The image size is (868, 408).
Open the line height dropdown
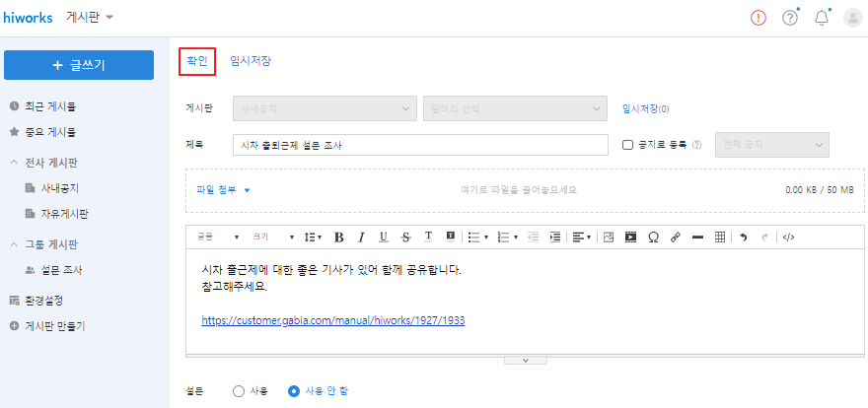pyautogui.click(x=313, y=238)
